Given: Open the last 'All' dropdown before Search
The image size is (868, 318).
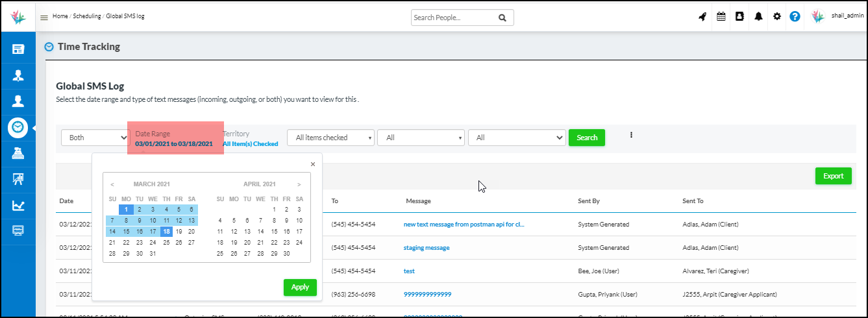Looking at the screenshot, I should click(517, 138).
